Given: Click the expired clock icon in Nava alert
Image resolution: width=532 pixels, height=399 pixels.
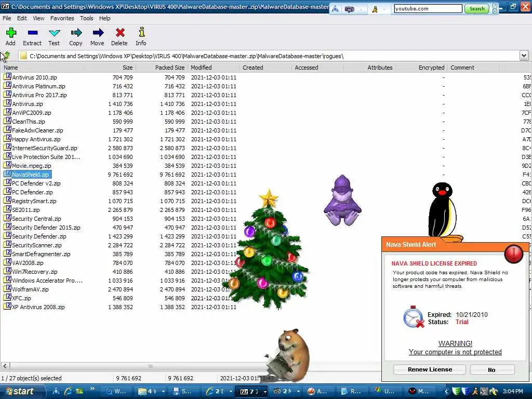Looking at the screenshot, I should coord(414,317).
